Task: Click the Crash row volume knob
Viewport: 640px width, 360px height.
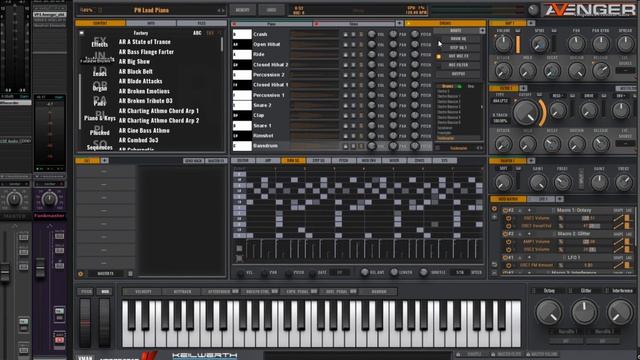Action: coord(371,34)
